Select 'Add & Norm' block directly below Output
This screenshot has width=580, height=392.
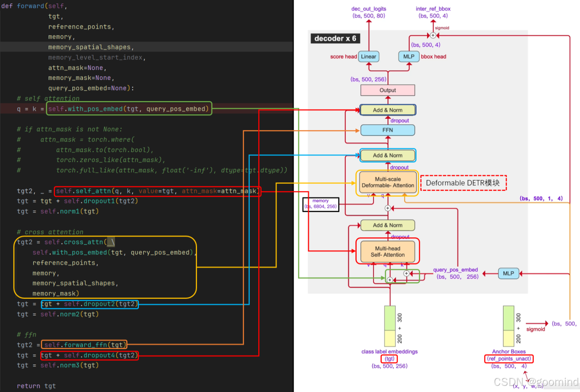click(388, 110)
